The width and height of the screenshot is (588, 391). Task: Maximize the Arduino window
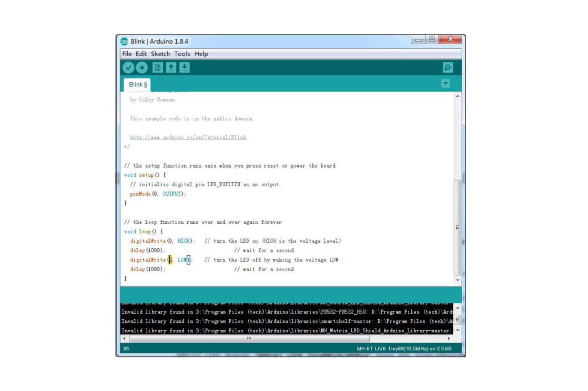point(432,40)
